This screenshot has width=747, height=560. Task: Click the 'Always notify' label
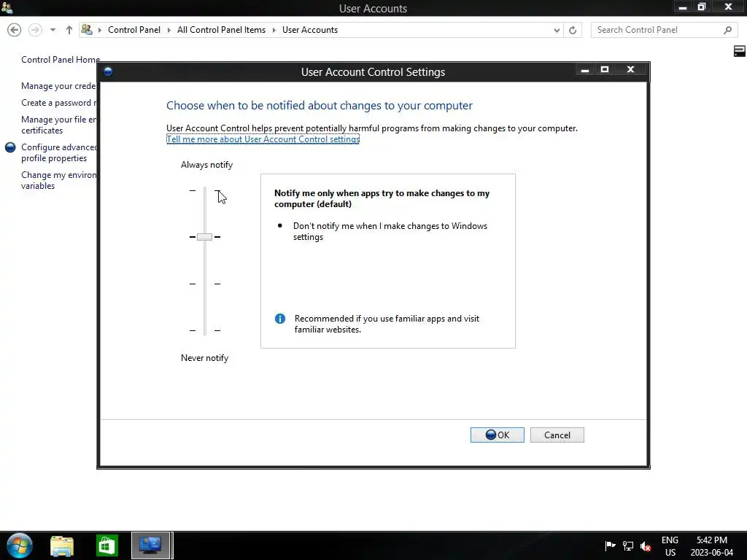click(x=206, y=165)
